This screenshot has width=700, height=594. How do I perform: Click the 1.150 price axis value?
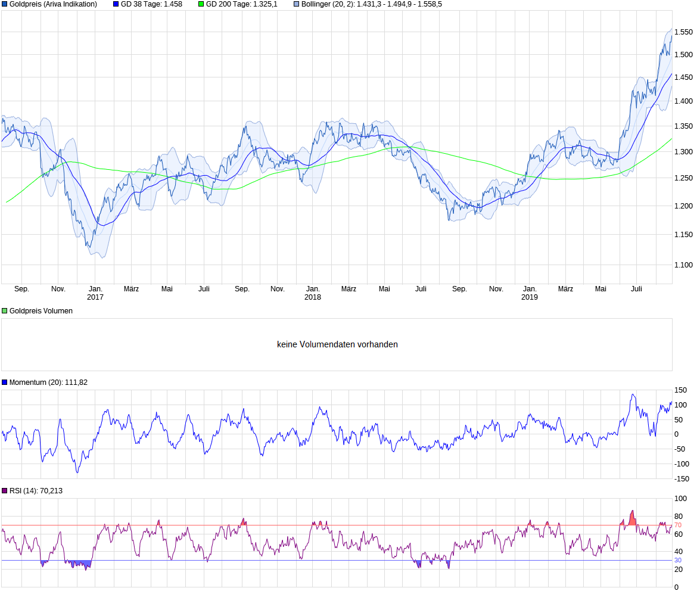click(683, 235)
